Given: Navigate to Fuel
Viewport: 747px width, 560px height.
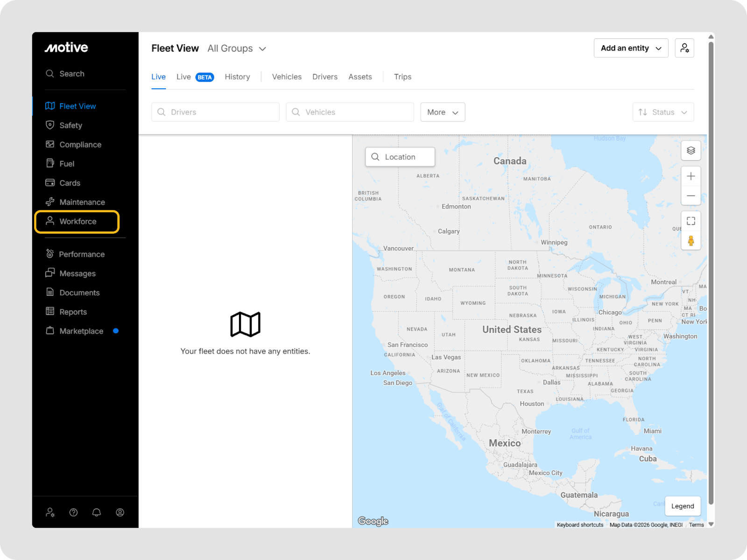Looking at the screenshot, I should [x=60, y=163].
